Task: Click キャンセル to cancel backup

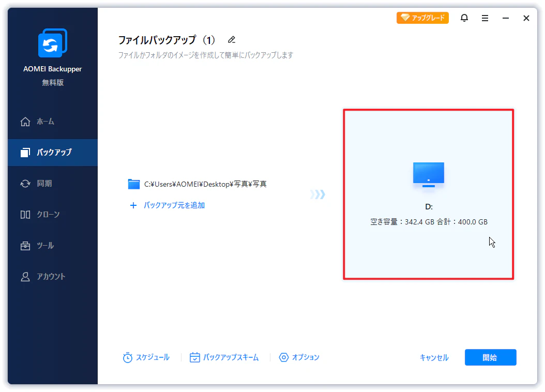Action: click(434, 357)
